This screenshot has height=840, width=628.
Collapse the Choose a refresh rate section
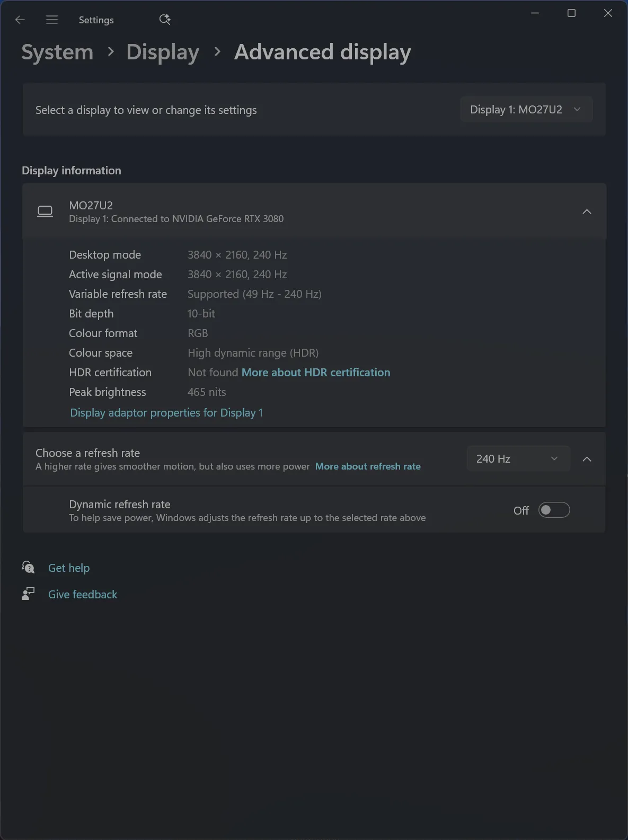[587, 459]
